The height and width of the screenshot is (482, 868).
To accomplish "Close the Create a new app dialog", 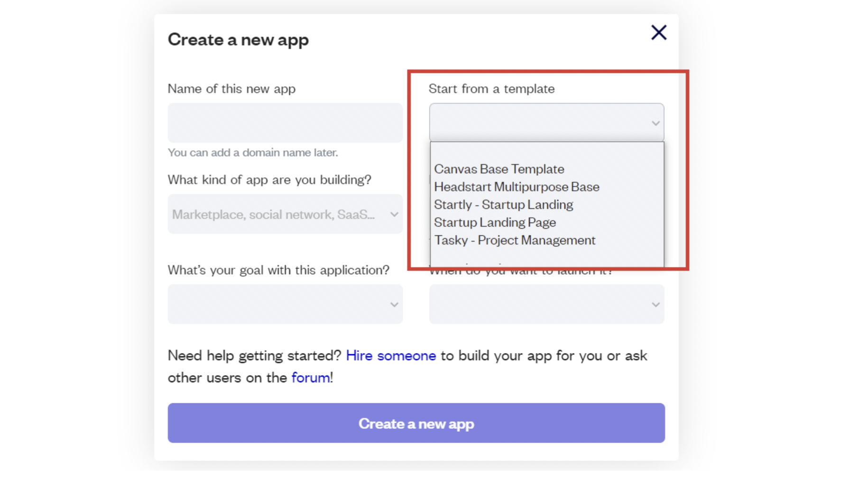I will pos(658,33).
